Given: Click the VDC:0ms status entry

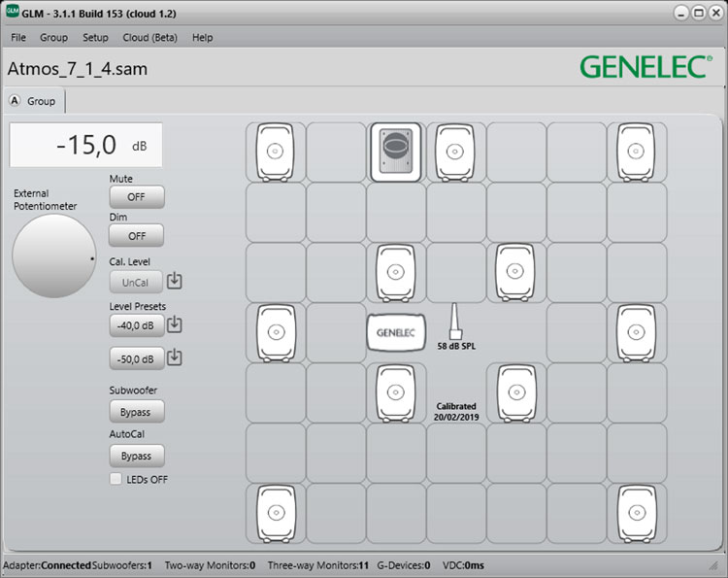Looking at the screenshot, I should [463, 565].
